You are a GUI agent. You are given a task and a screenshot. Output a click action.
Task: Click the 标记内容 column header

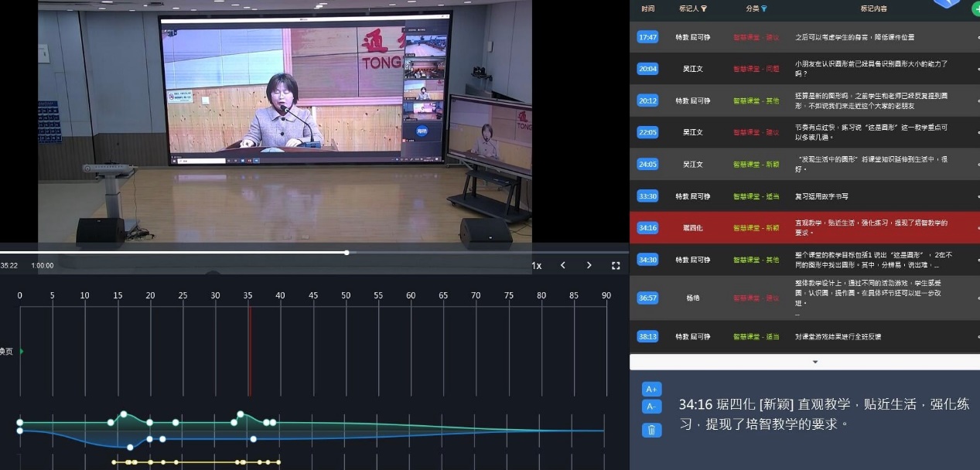tap(873, 9)
